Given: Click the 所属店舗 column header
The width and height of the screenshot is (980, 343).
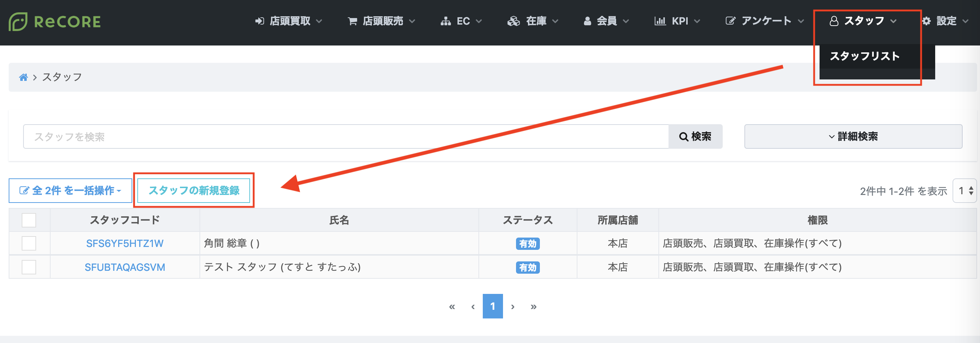Looking at the screenshot, I should click(x=618, y=220).
